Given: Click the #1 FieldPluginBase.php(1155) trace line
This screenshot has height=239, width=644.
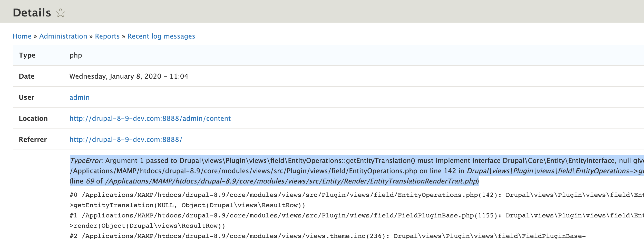Looking at the screenshot, I should click(357, 216).
